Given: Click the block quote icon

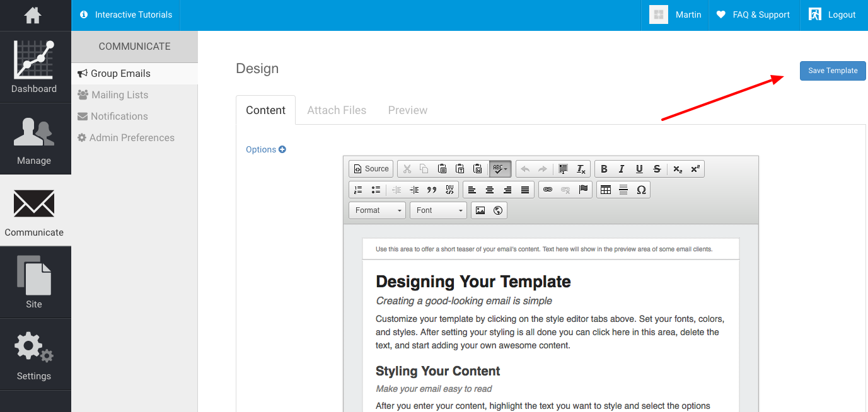Looking at the screenshot, I should pyautogui.click(x=432, y=190).
